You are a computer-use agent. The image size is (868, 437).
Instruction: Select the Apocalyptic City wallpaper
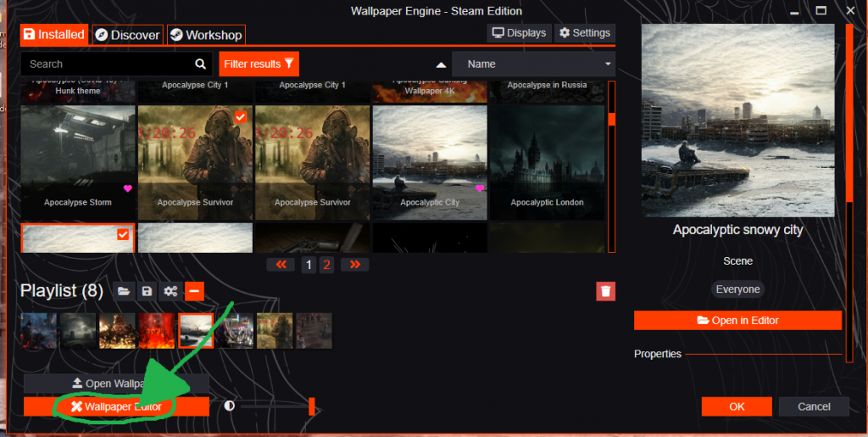[430, 162]
